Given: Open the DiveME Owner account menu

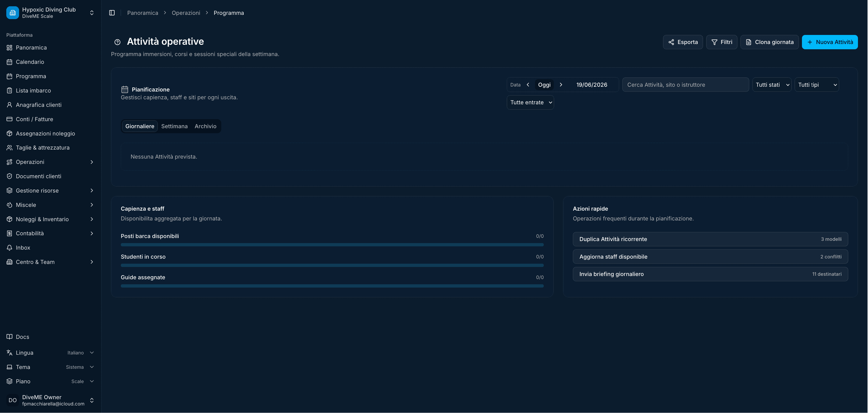Looking at the screenshot, I should (x=50, y=400).
